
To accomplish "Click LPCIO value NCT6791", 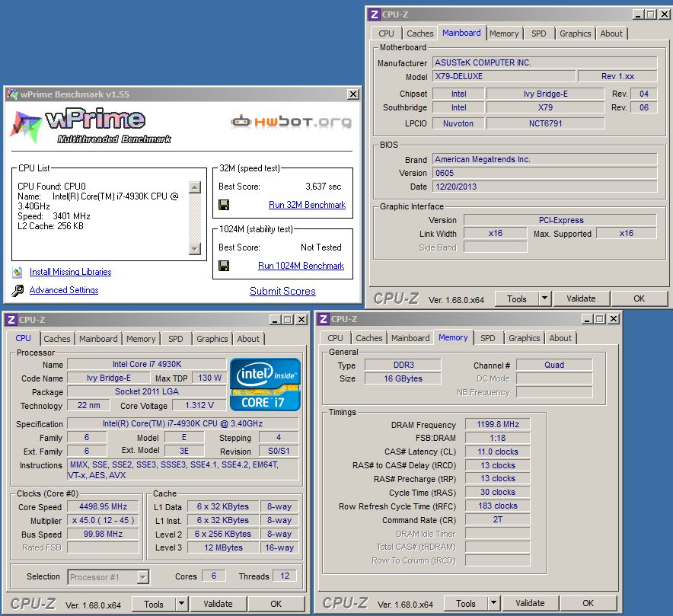I will [x=545, y=123].
